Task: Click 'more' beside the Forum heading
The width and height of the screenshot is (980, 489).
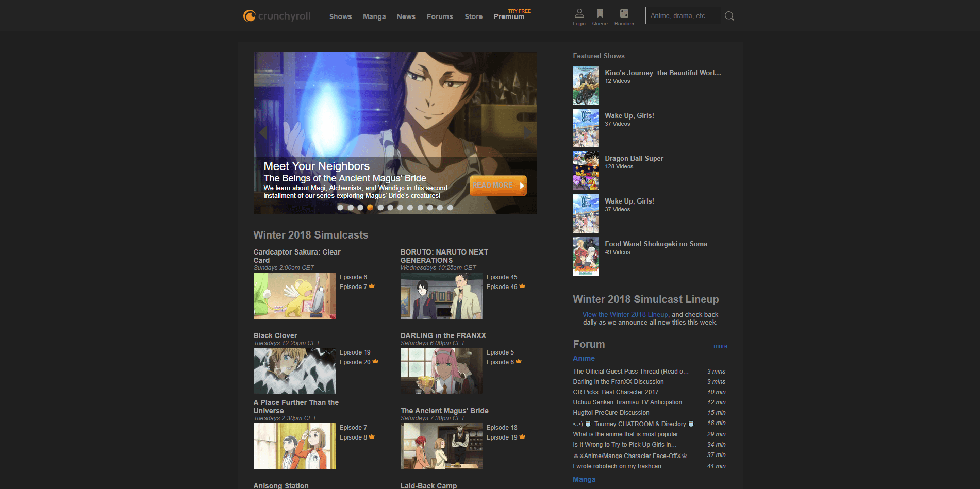Action: coord(720,346)
